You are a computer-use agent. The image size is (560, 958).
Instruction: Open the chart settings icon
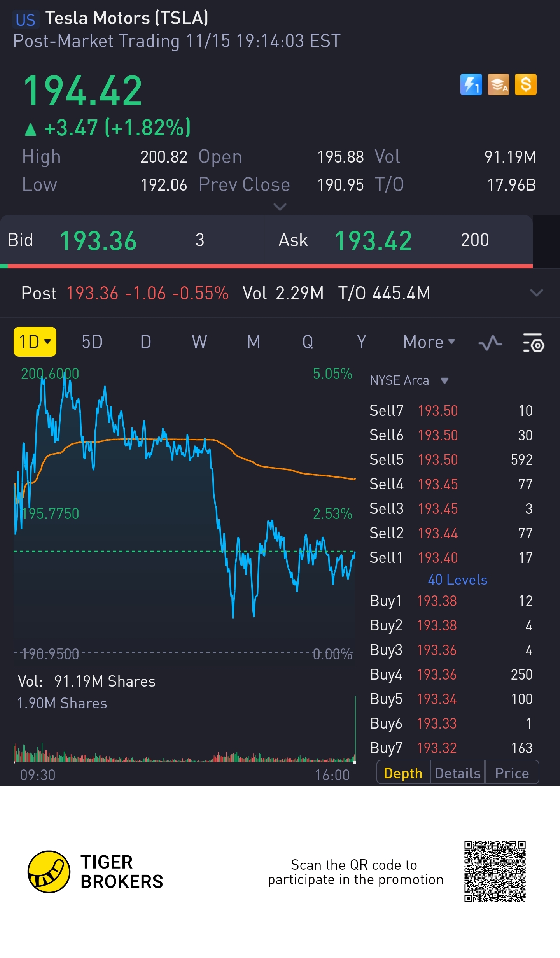(533, 343)
